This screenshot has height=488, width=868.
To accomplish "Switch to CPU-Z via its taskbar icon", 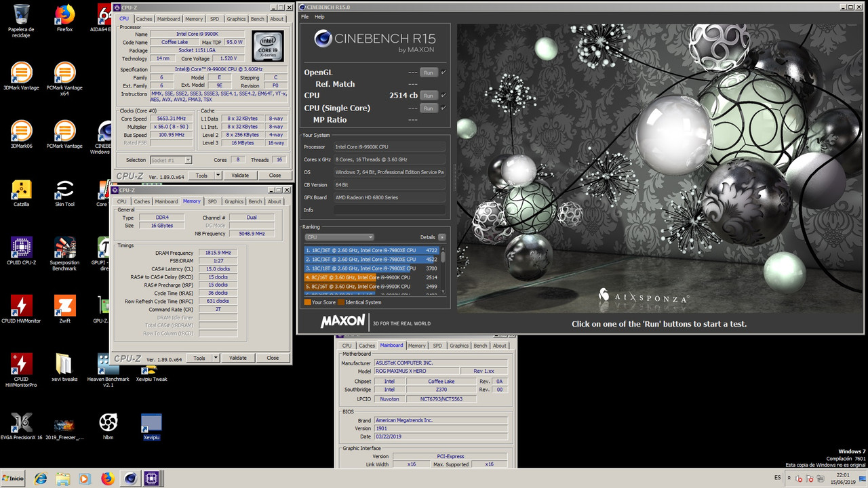I will pos(151,479).
